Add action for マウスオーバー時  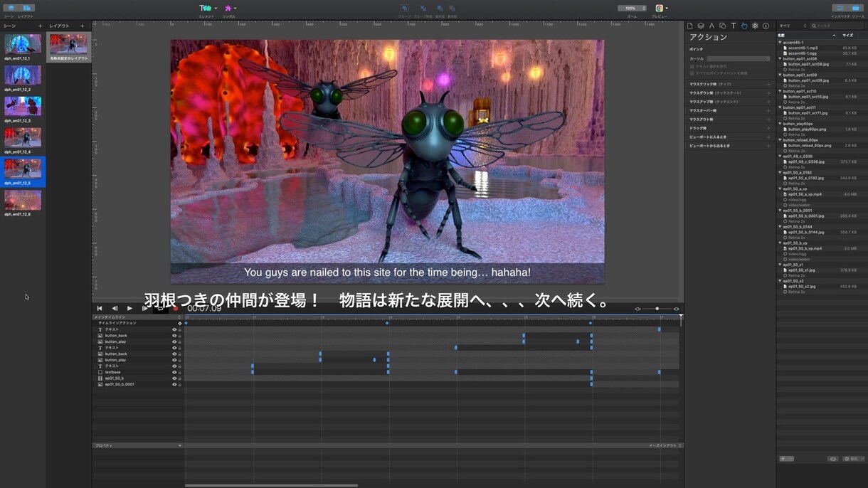(768, 110)
